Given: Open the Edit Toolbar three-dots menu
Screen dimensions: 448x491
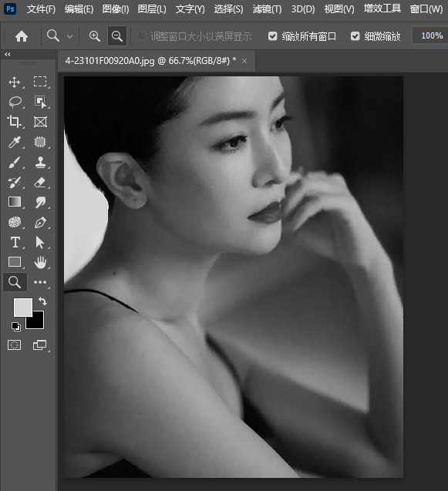Looking at the screenshot, I should click(40, 282).
